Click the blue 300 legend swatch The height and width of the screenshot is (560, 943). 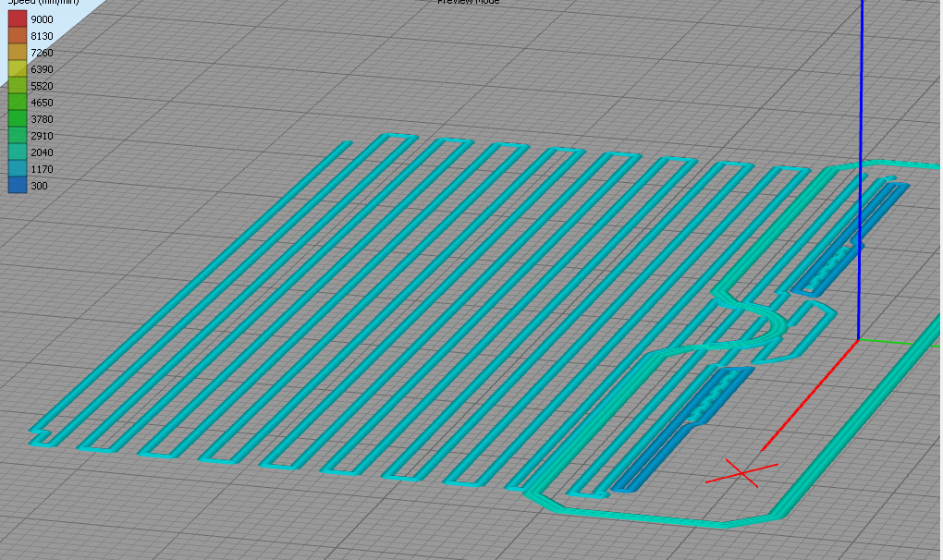(x=18, y=186)
